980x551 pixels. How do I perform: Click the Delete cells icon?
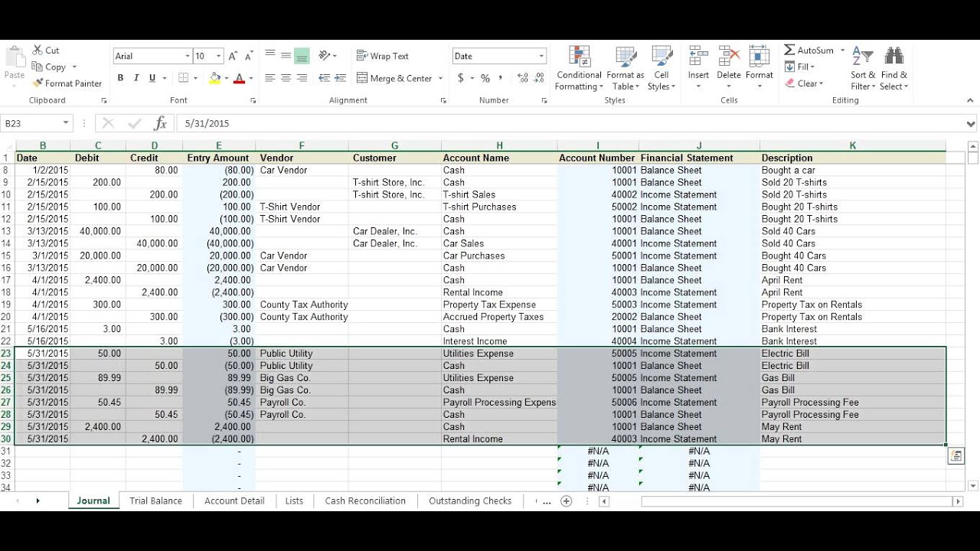pos(729,57)
